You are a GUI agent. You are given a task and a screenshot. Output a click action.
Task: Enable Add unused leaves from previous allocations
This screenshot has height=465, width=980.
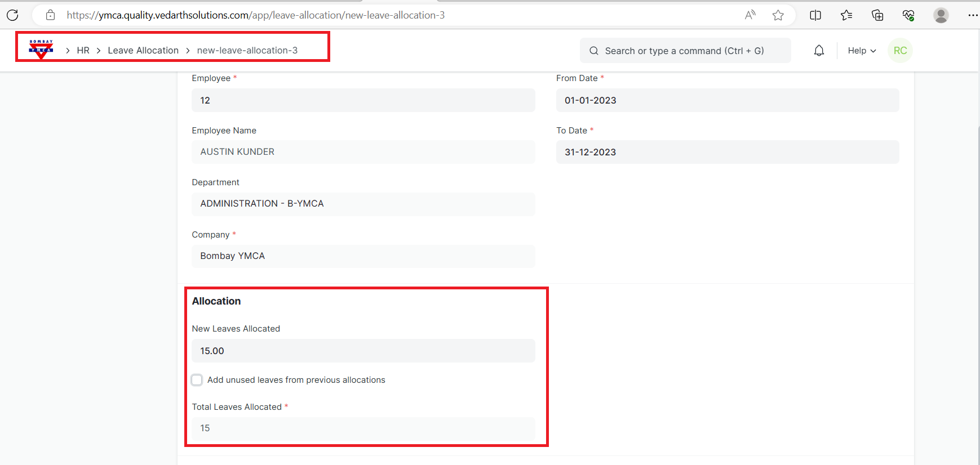click(x=197, y=380)
